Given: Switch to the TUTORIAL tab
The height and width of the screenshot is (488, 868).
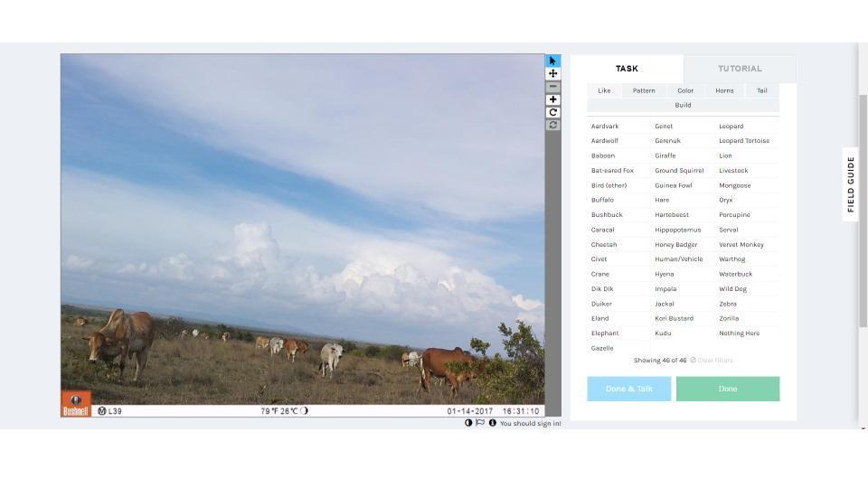Looking at the screenshot, I should pyautogui.click(x=741, y=69).
